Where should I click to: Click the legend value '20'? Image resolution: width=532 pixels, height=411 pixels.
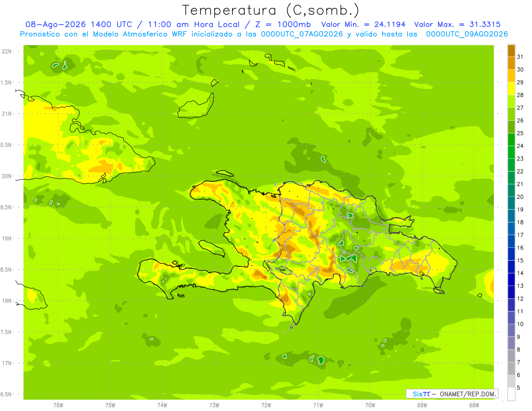(520, 197)
